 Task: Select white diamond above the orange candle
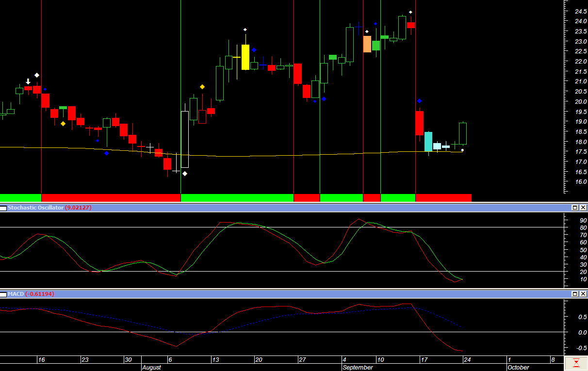(367, 32)
